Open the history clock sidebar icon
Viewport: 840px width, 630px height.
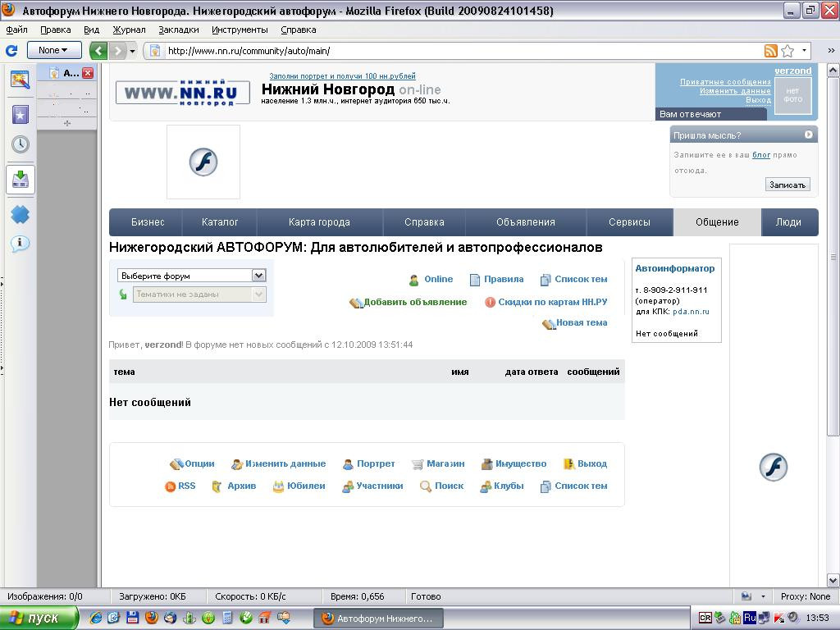21,144
